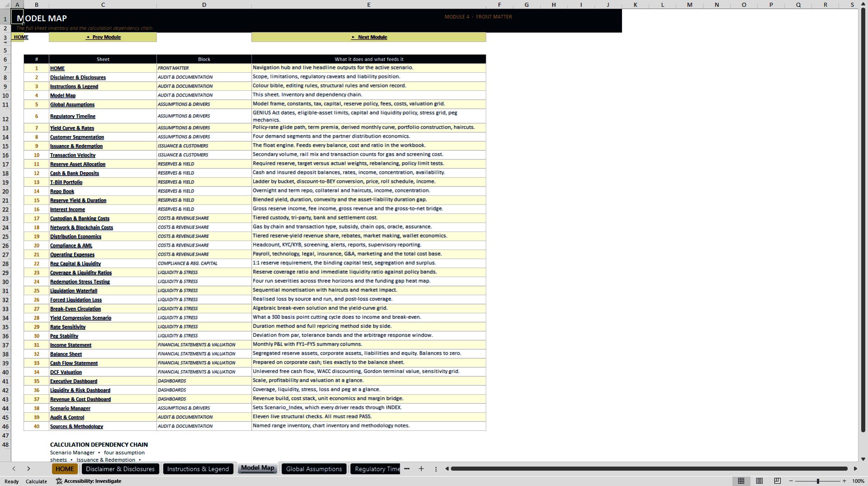
Task: Click the vertical scrollbar thumb
Action: (863, 220)
